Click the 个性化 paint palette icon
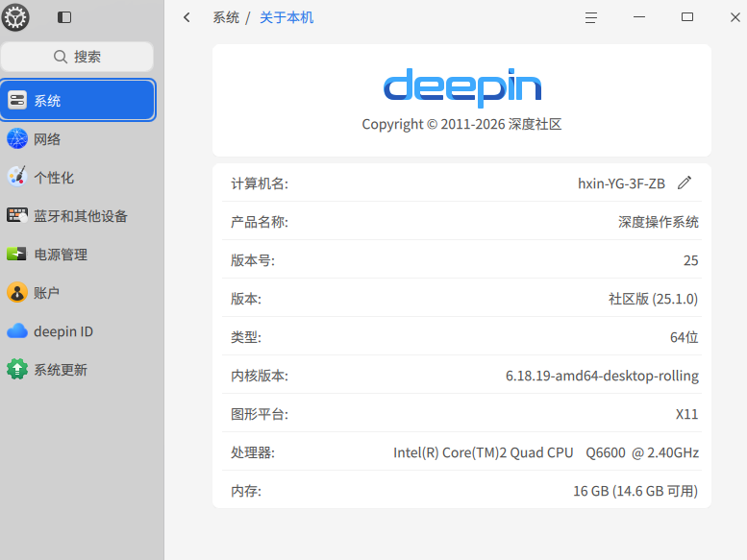 coord(17,177)
